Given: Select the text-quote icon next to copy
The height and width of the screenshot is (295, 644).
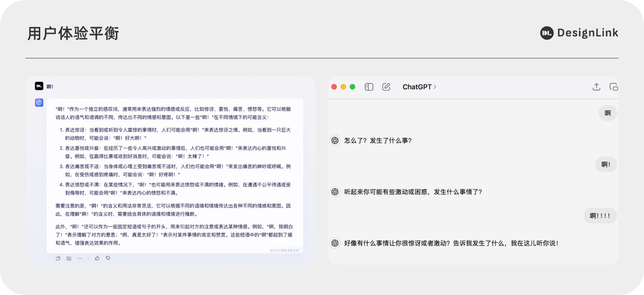Looking at the screenshot, I should click(69, 259).
